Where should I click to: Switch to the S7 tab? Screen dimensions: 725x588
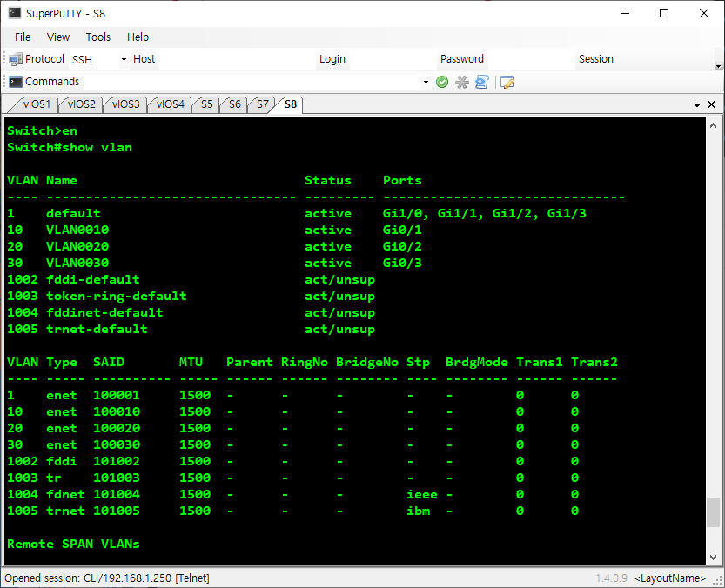point(262,104)
